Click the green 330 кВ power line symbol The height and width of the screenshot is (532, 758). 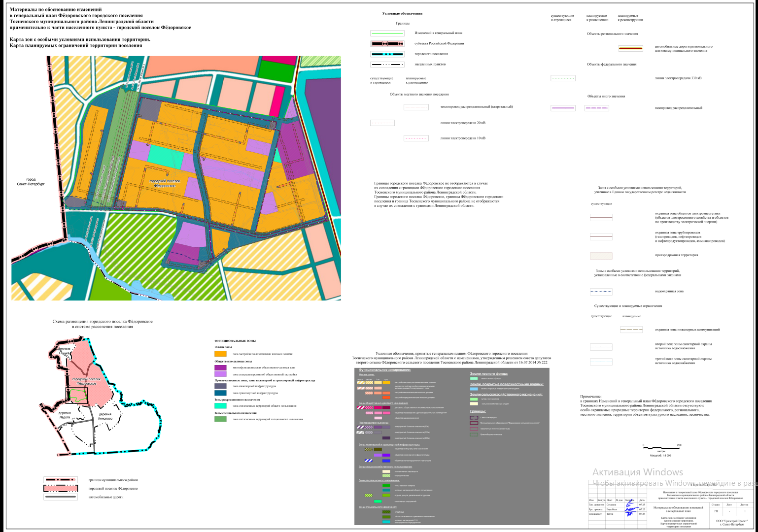[563, 78]
